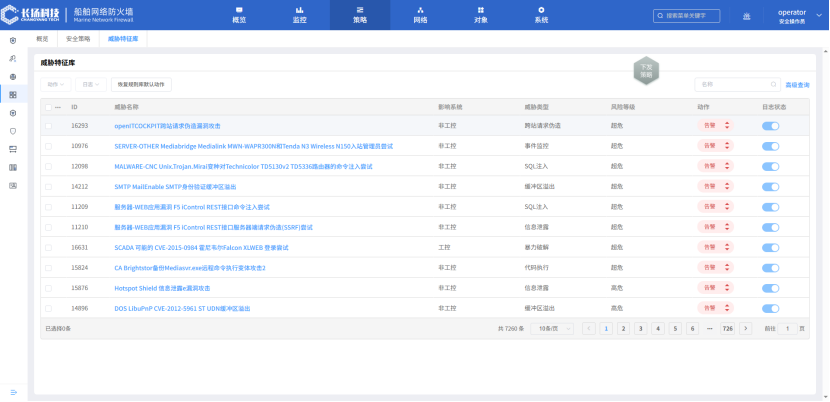The width and height of the screenshot is (830, 402).
Task: Click the globe icon in left sidebar
Action: tap(13, 77)
